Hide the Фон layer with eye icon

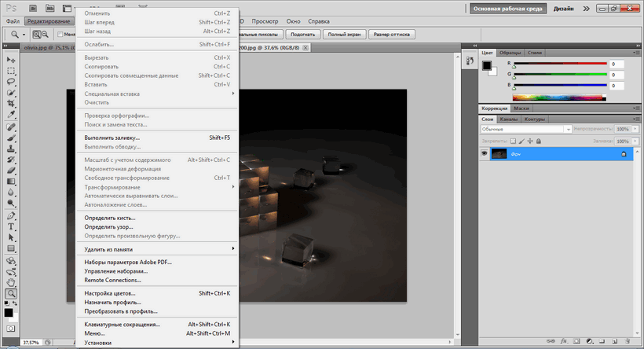click(485, 155)
